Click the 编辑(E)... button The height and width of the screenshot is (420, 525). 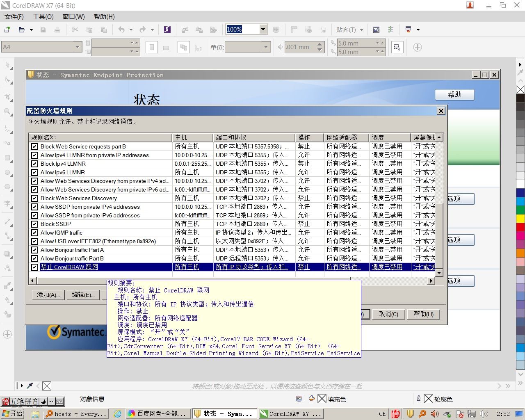(83, 294)
